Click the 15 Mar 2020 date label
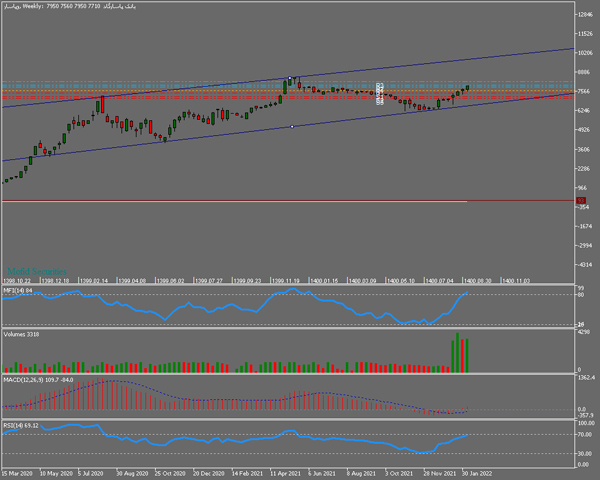The width and height of the screenshot is (600, 480). [x=18, y=471]
